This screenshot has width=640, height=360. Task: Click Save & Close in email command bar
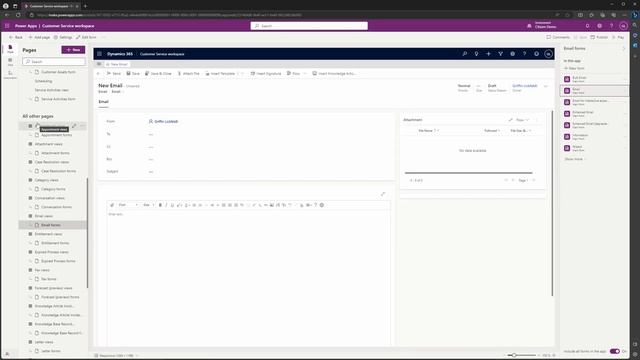coord(158,73)
